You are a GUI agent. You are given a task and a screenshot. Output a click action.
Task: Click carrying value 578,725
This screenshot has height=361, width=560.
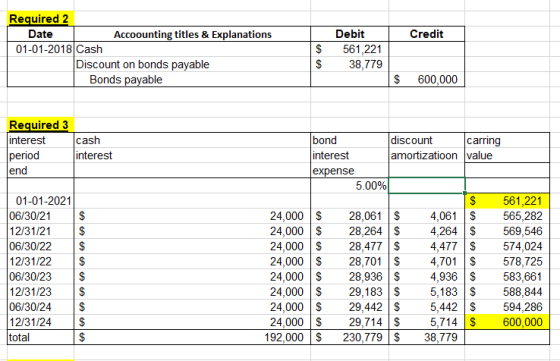(507, 262)
